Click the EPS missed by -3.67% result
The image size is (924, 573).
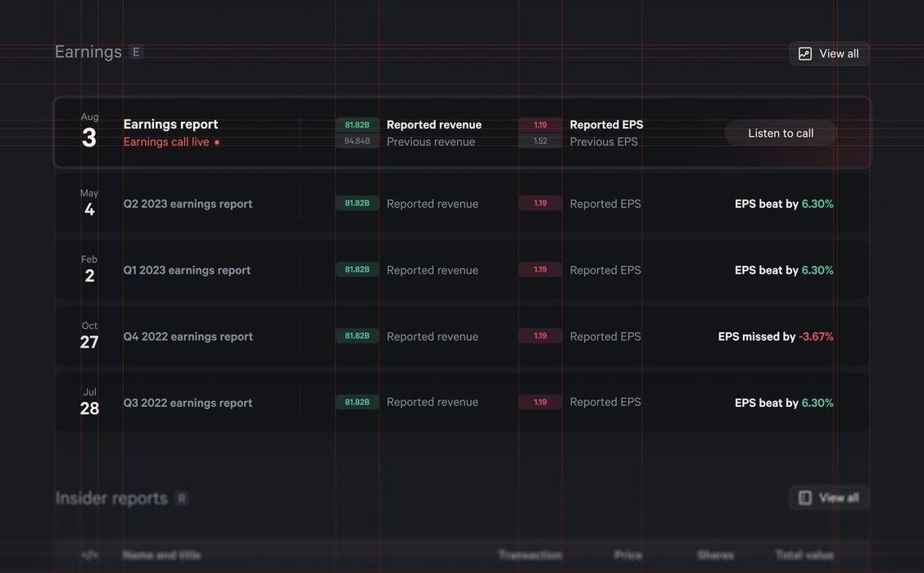pos(775,336)
